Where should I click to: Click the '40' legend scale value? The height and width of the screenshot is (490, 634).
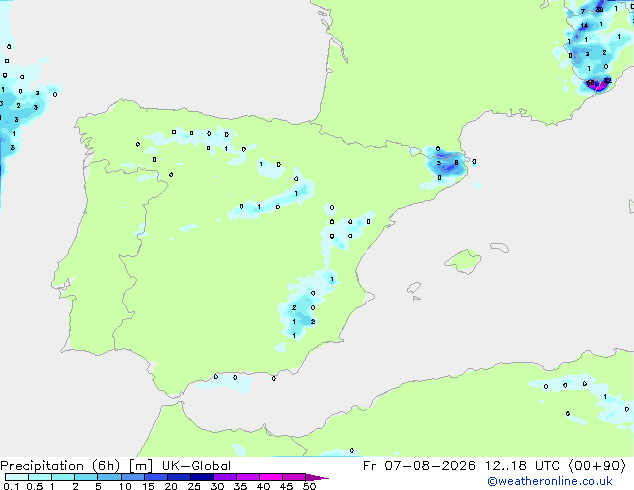coord(263,486)
